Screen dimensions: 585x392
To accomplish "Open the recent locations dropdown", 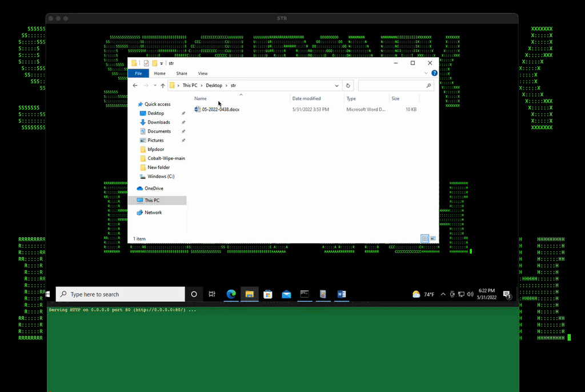I will 155,86.
